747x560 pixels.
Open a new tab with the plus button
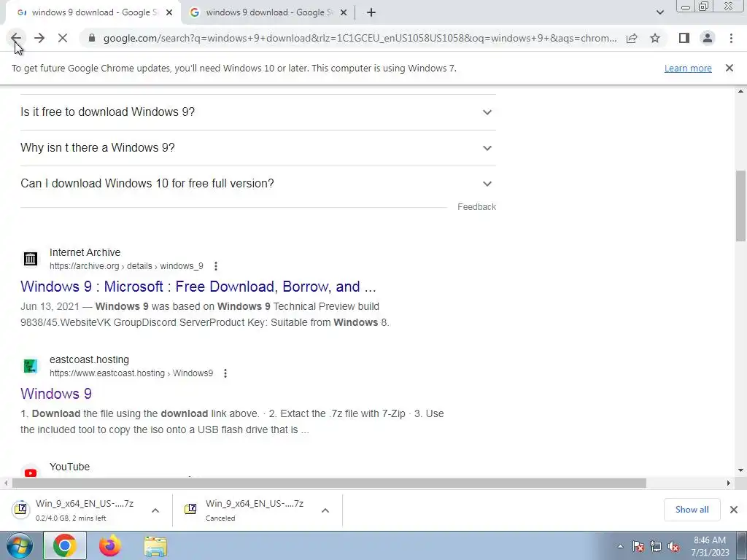click(x=371, y=12)
